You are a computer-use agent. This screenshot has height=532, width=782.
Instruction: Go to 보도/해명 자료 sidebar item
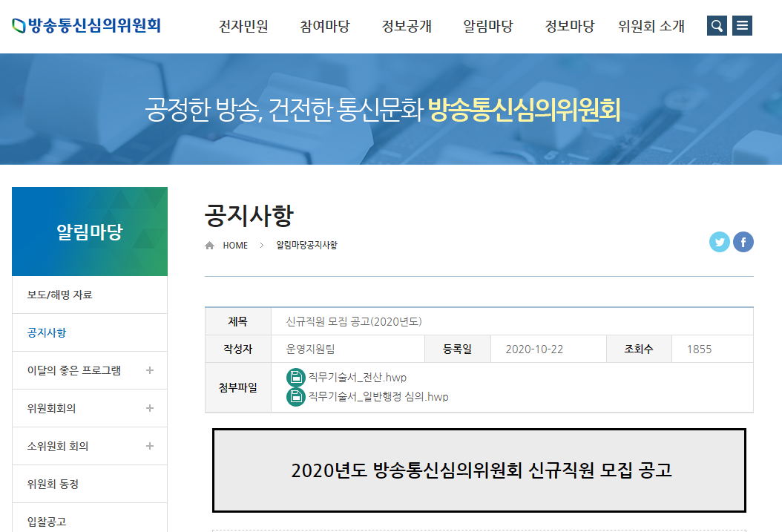[x=90, y=295]
